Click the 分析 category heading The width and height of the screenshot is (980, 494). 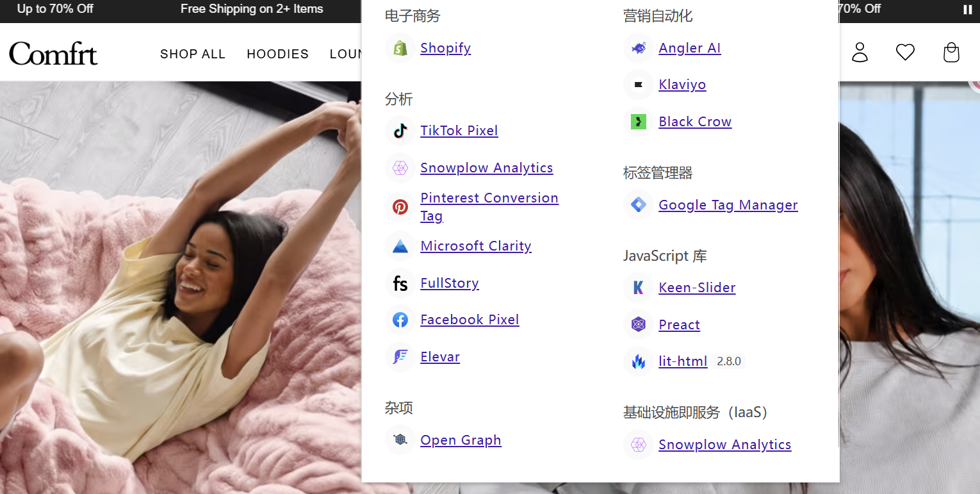pyautogui.click(x=398, y=99)
